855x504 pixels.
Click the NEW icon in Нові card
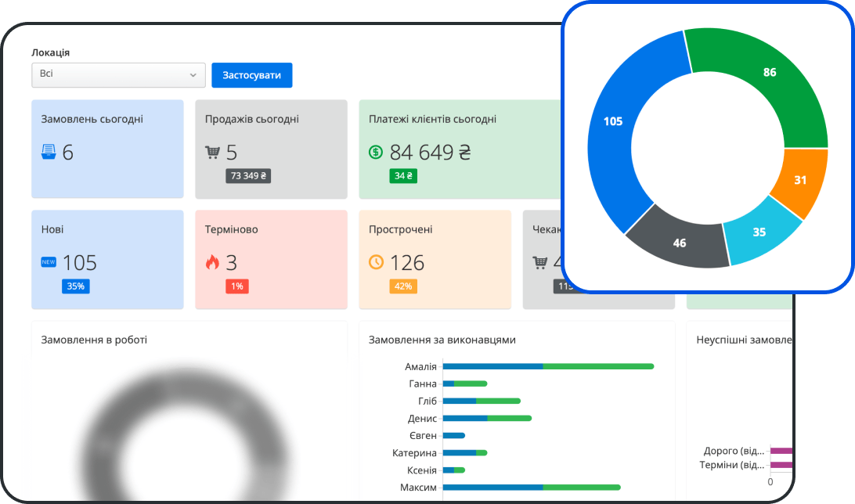click(49, 262)
